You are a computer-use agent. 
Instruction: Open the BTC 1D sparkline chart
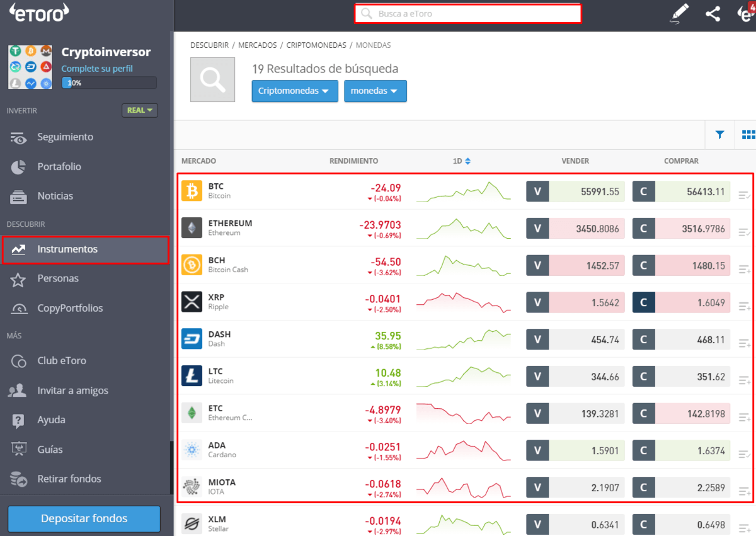coord(464,191)
